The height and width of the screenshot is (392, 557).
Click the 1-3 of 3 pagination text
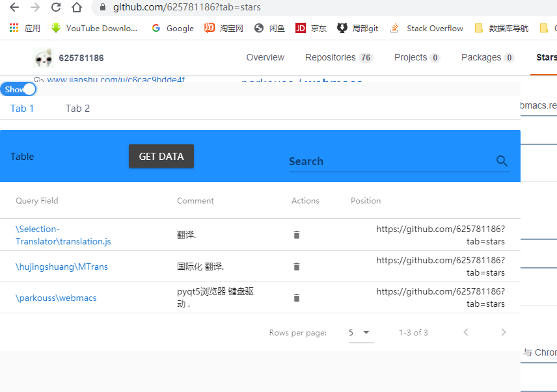pos(413,333)
